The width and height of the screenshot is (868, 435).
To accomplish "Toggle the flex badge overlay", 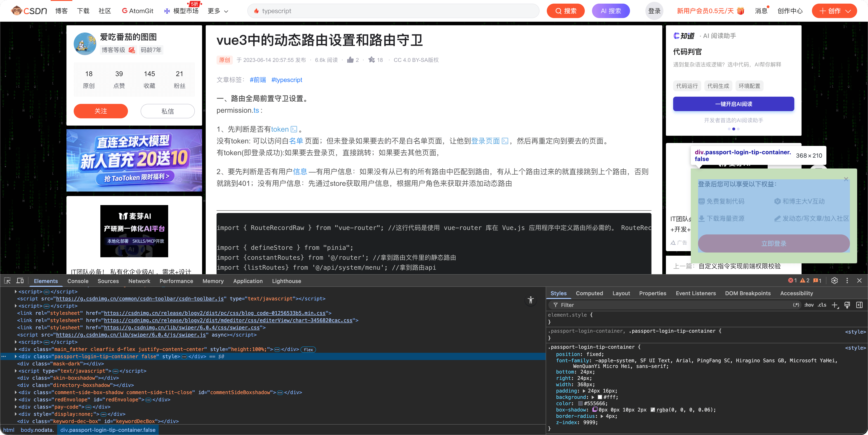I will [308, 349].
